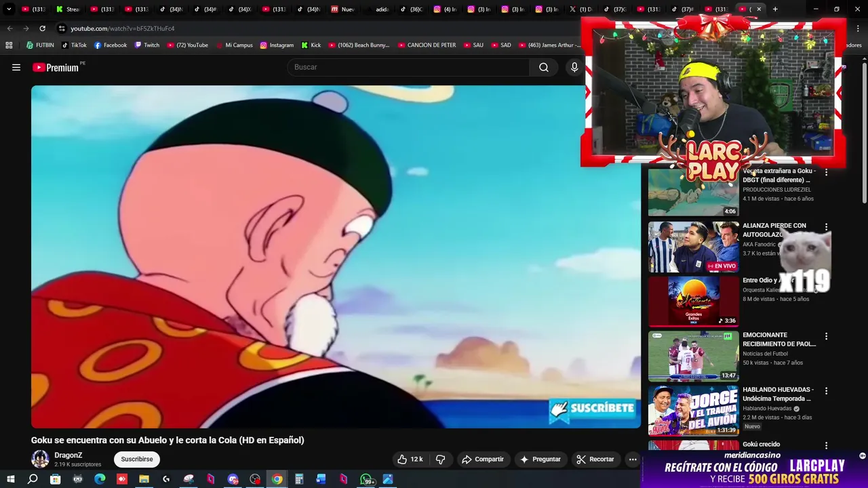Open Entre Odio y Amor music thumbnail
The height and width of the screenshot is (488, 868).
click(x=693, y=302)
